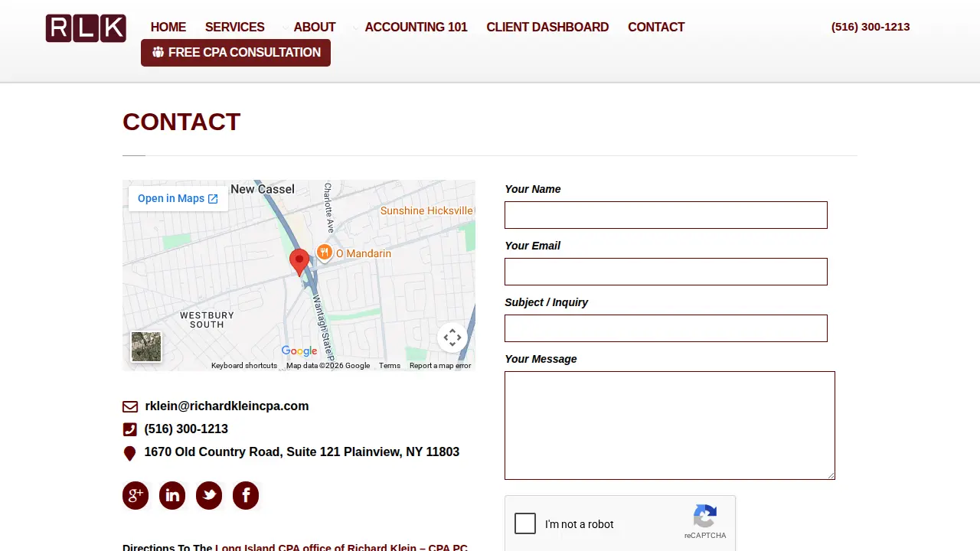Click Sunshine Hicksville label on map
The image size is (980, 551).
(x=426, y=210)
